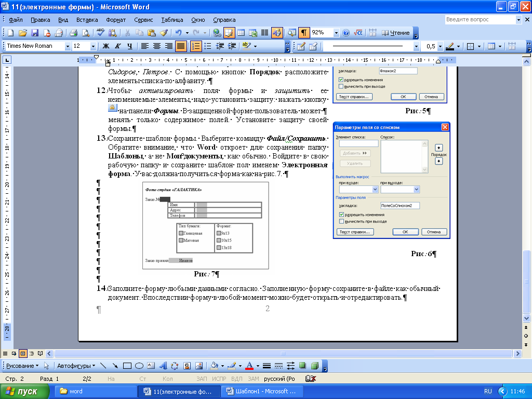Draw an oval shape

click(139, 366)
